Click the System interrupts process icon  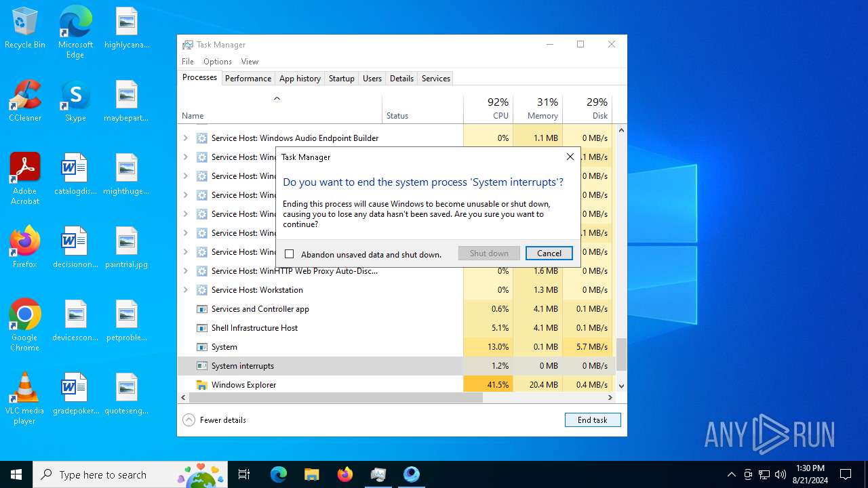click(x=201, y=366)
